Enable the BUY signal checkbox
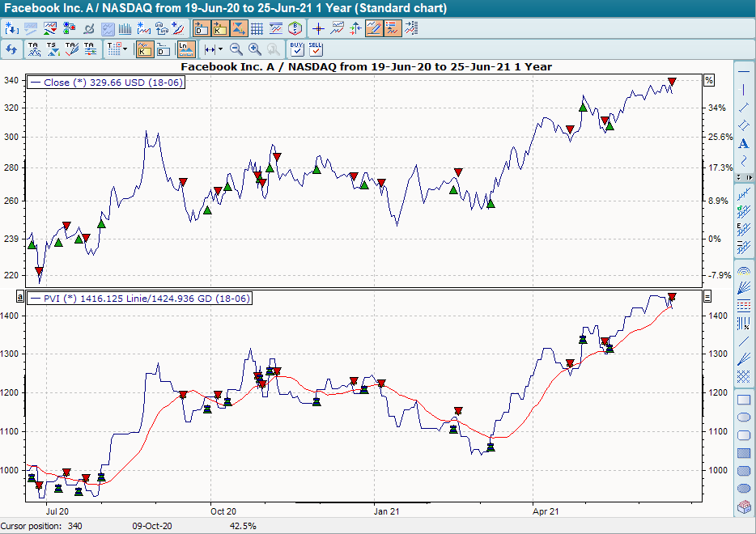The height and width of the screenshot is (534, 756). (x=296, y=50)
